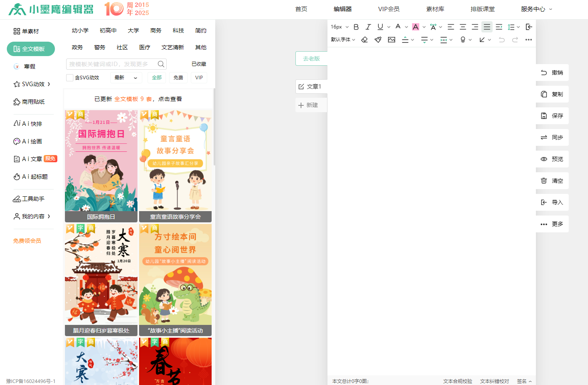Image resolution: width=588 pixels, height=385 pixels.
Task: Open the 素材库 menu item
Action: point(435,9)
